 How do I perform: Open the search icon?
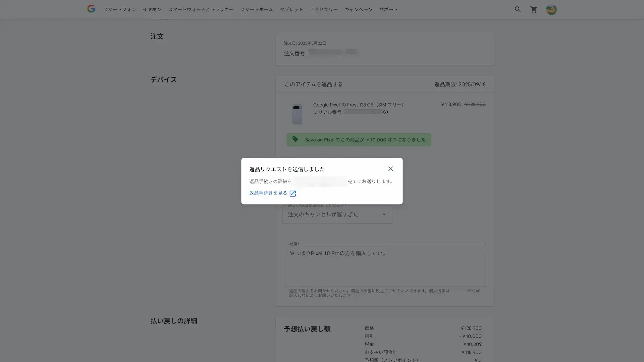518,9
